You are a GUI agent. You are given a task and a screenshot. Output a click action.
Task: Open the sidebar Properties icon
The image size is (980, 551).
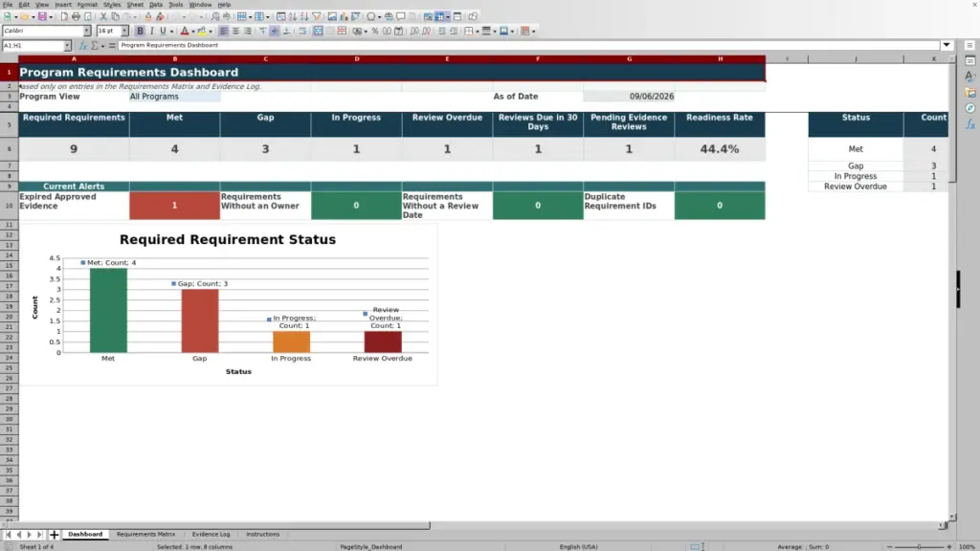(x=970, y=60)
